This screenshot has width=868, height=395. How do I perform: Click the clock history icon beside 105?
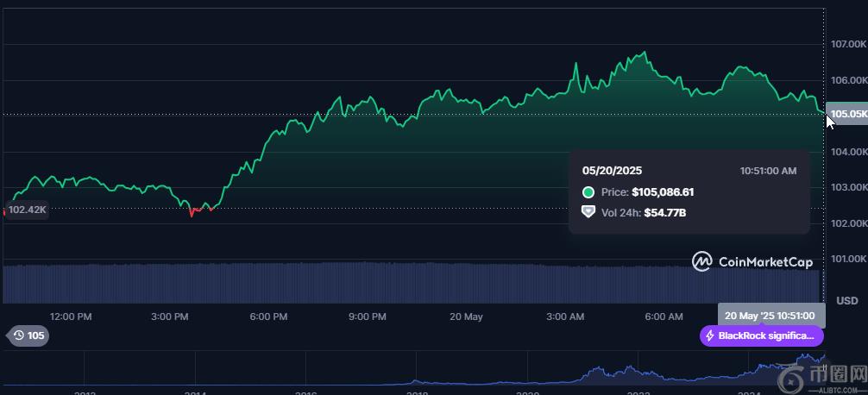(18, 335)
